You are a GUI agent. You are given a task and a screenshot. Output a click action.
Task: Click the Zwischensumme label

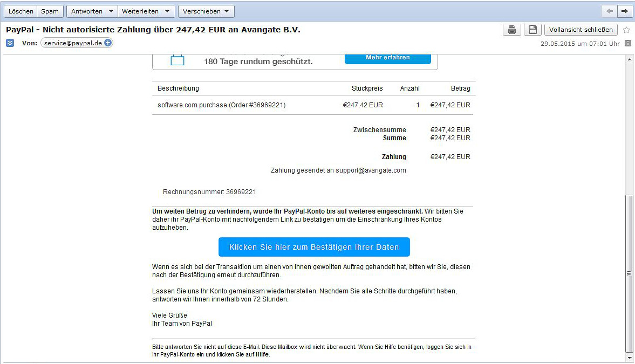[379, 130]
